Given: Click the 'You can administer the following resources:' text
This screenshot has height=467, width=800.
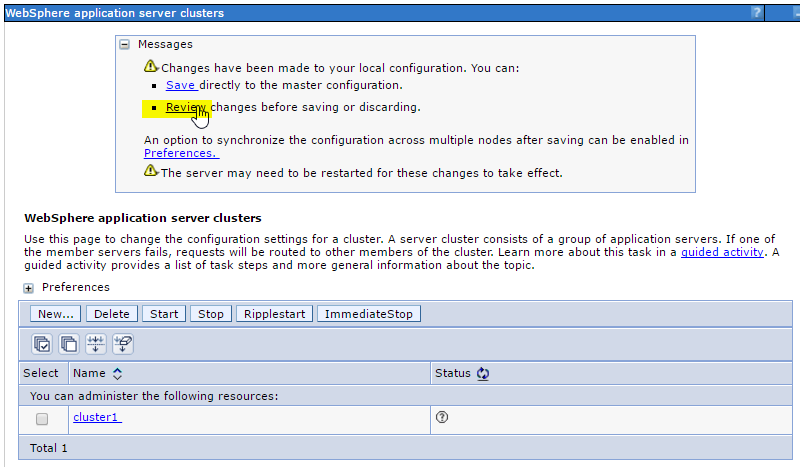Looking at the screenshot, I should (x=154, y=396).
